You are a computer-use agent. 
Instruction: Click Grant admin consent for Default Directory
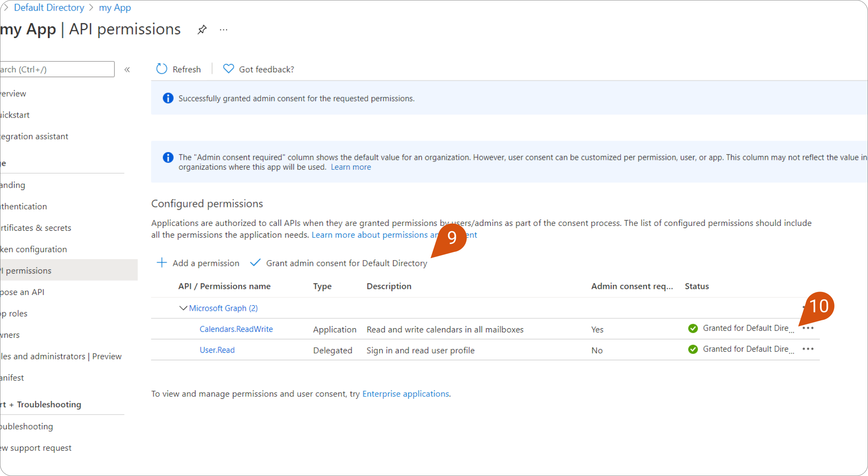346,263
